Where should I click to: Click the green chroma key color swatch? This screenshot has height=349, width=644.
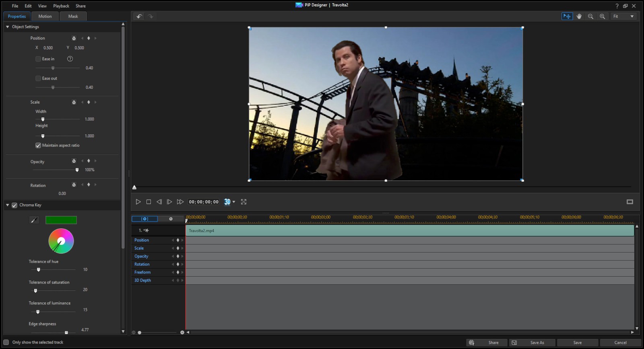(61, 220)
